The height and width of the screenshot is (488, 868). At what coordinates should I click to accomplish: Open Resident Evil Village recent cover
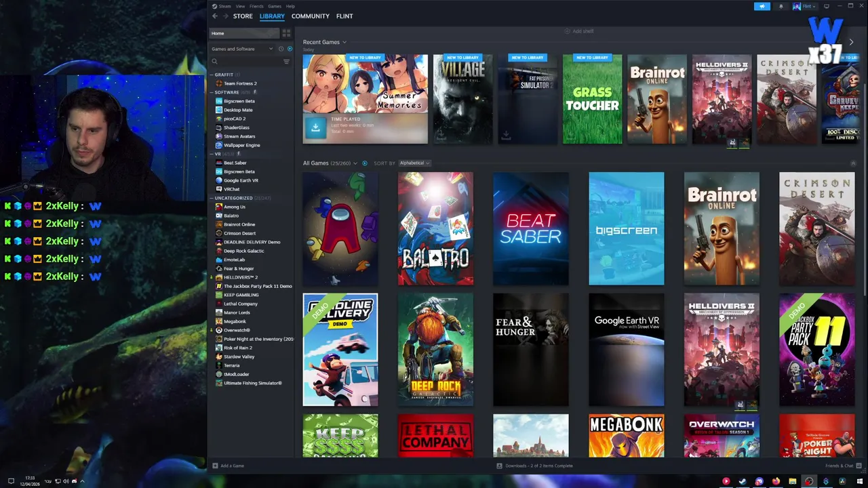coord(463,99)
